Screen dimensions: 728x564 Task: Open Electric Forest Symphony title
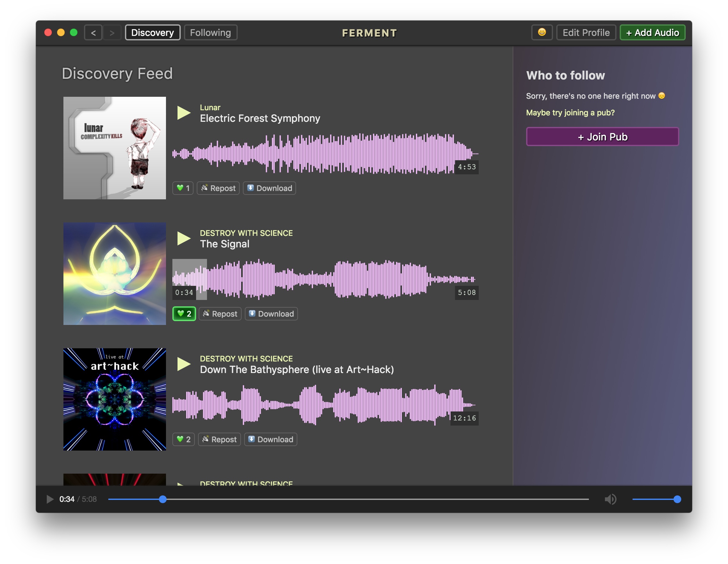tap(260, 118)
